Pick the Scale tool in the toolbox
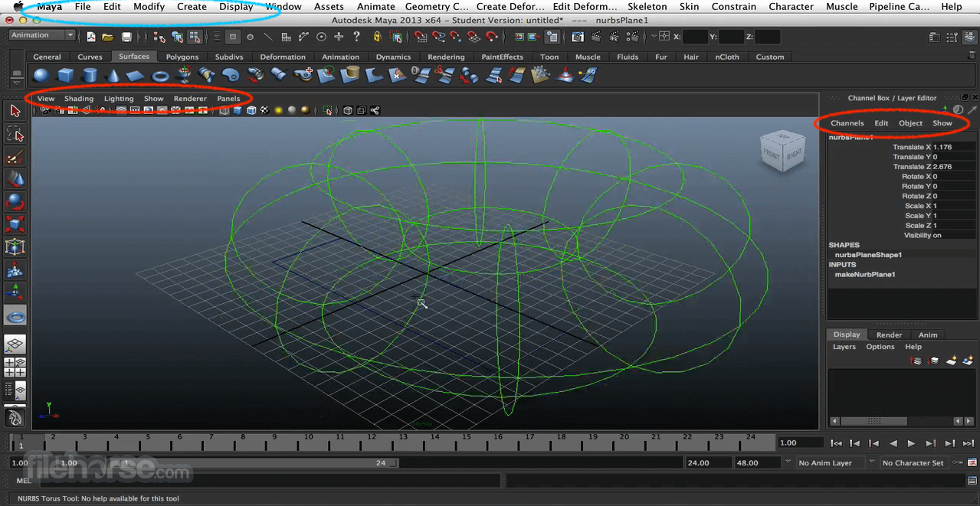980x506 pixels. (15, 224)
